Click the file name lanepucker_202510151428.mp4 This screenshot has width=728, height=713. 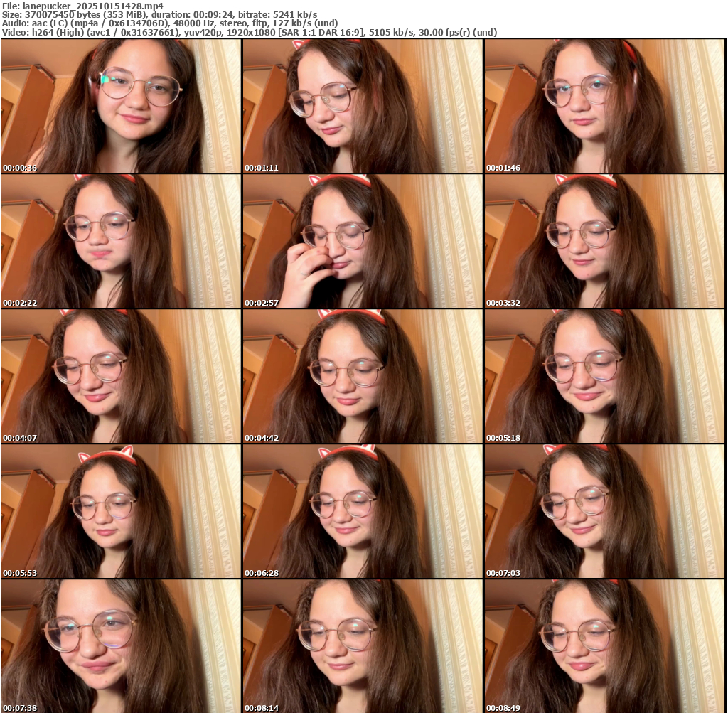click(93, 6)
